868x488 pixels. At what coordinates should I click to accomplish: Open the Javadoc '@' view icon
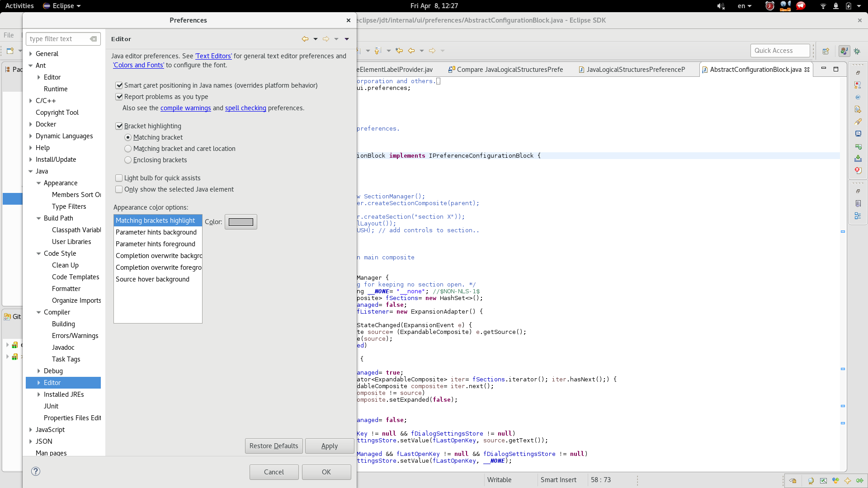(858, 97)
